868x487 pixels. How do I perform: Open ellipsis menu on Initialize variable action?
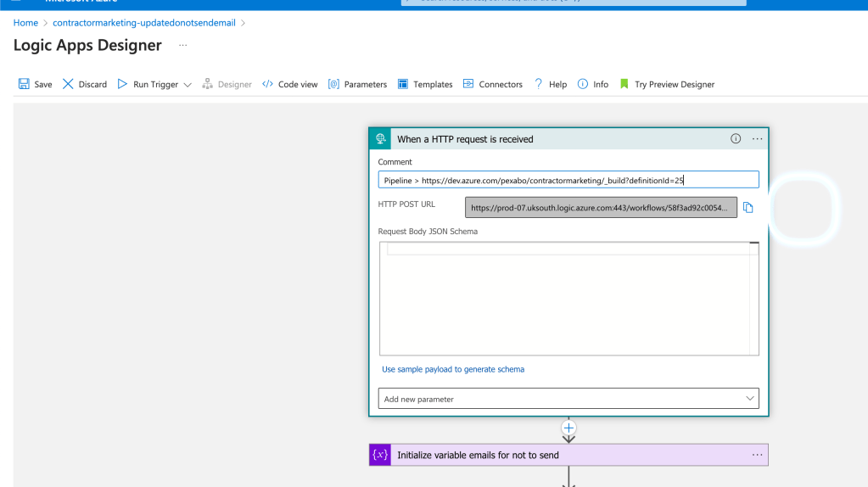758,455
